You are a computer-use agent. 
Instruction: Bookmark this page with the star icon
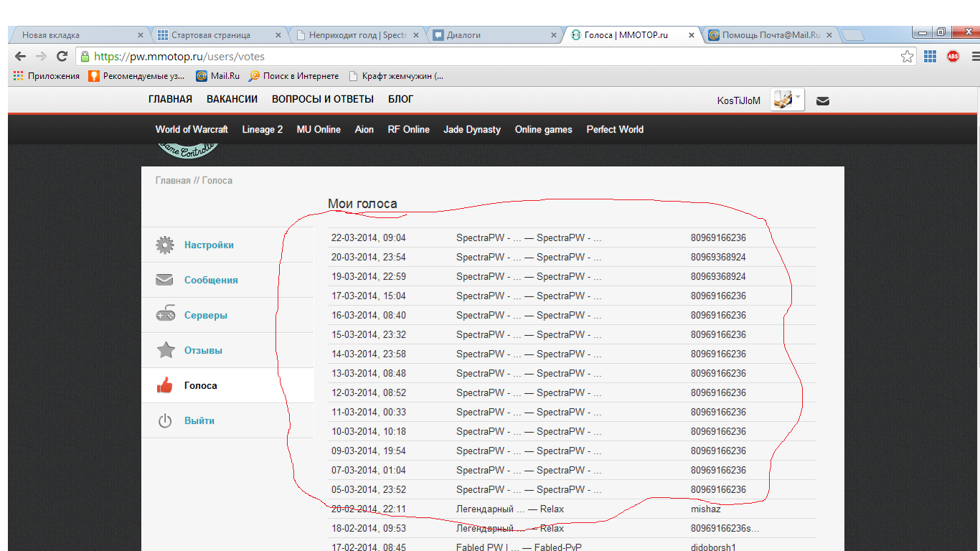[x=908, y=56]
